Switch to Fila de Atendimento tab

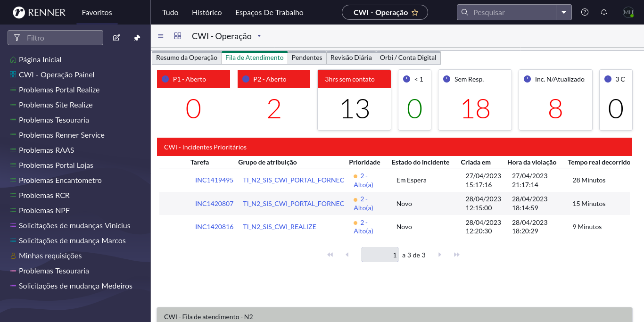tap(255, 58)
